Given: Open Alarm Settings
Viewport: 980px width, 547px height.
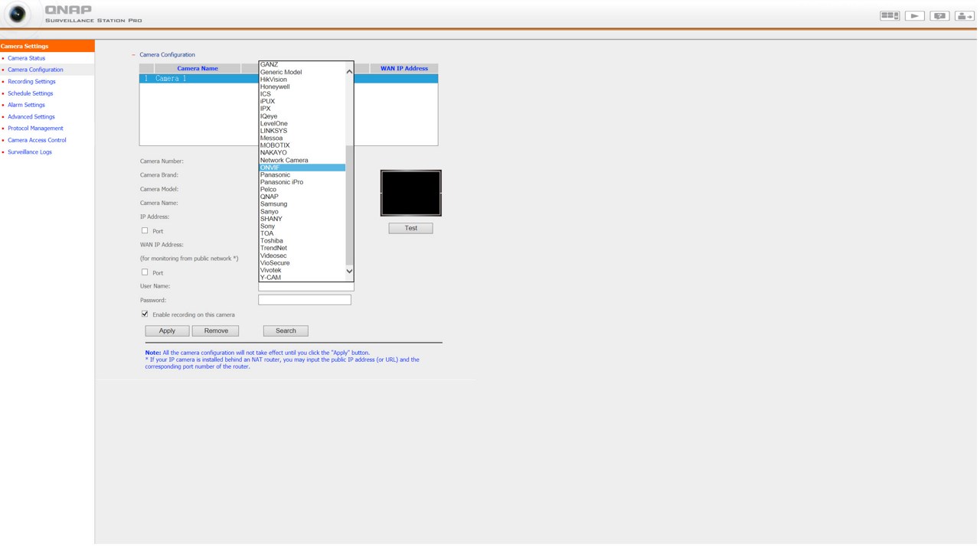Looking at the screenshot, I should 26,105.
